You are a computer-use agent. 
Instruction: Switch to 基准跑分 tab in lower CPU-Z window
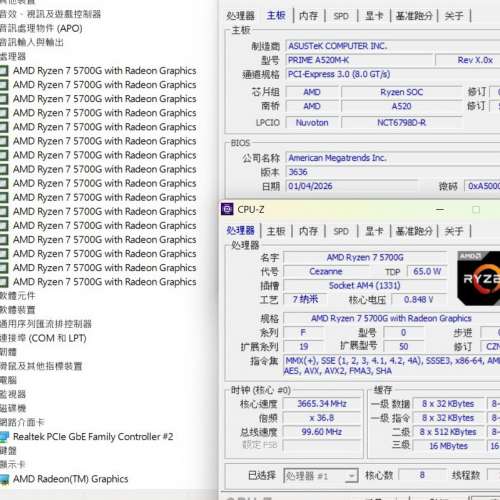(414, 231)
